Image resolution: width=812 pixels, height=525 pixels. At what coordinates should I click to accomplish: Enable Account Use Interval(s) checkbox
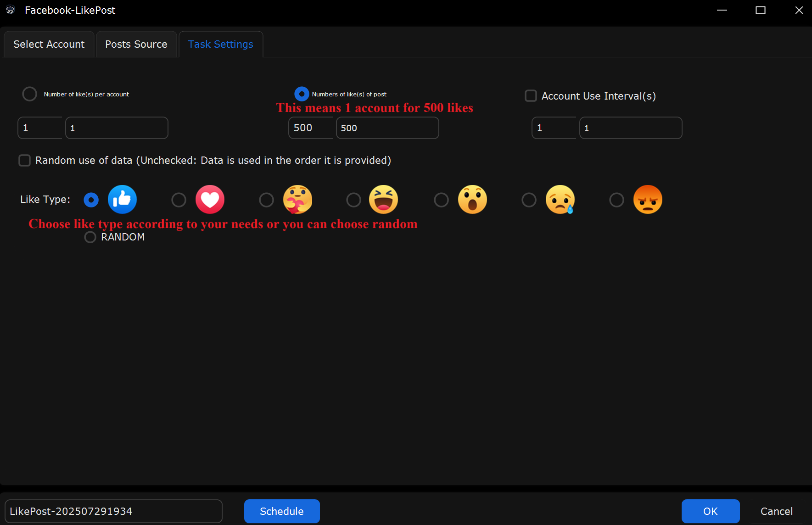tap(531, 96)
